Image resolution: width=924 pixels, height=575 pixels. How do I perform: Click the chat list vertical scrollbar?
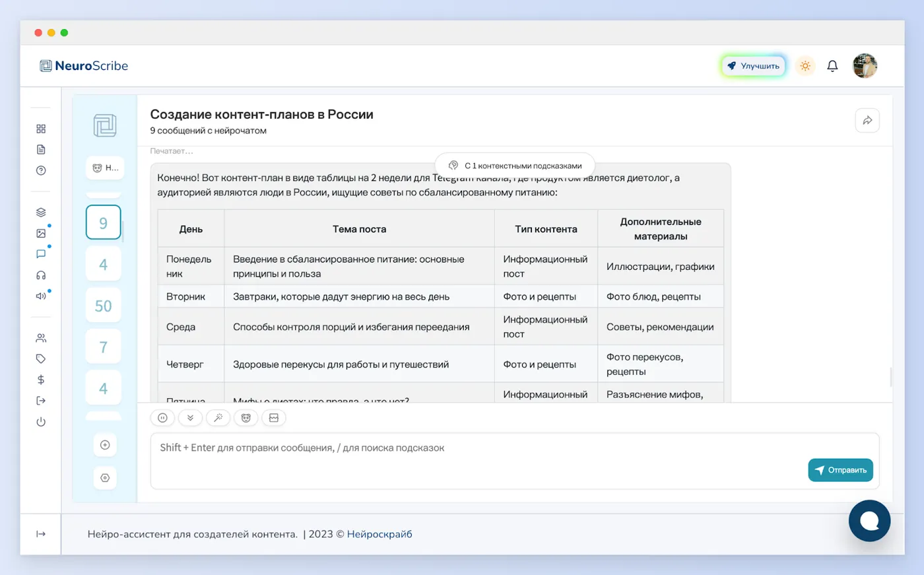tap(123, 232)
